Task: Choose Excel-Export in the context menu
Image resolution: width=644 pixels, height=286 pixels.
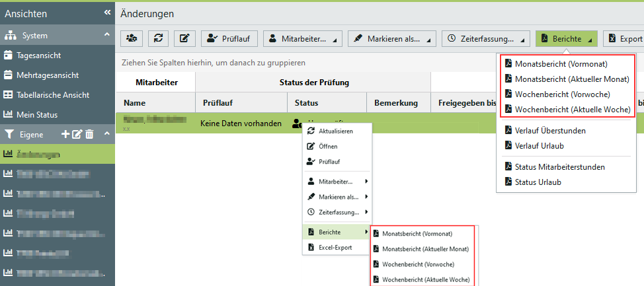Action: [335, 248]
